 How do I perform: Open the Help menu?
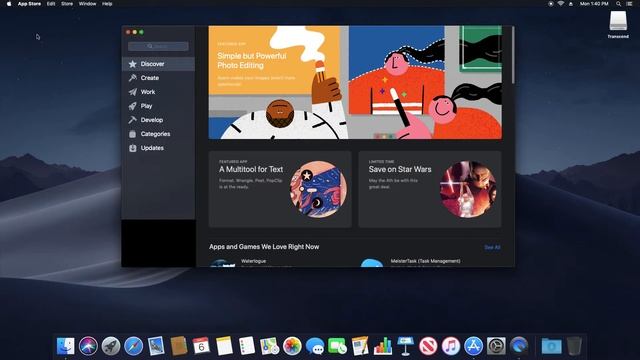pyautogui.click(x=107, y=4)
